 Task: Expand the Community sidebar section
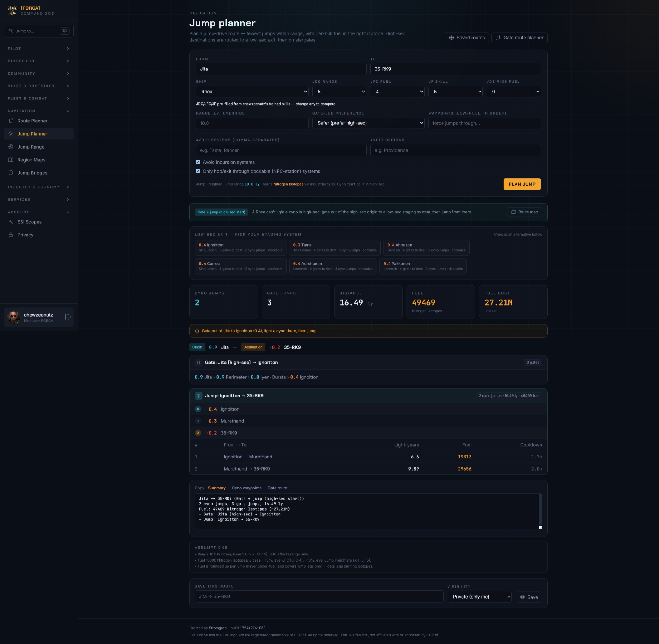(x=39, y=74)
